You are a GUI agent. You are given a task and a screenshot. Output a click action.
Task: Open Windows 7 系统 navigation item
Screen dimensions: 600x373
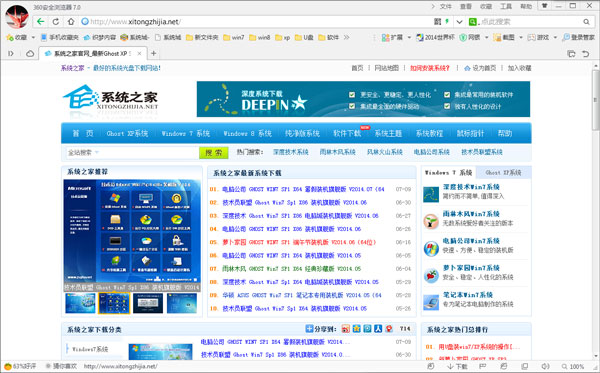coord(186,133)
